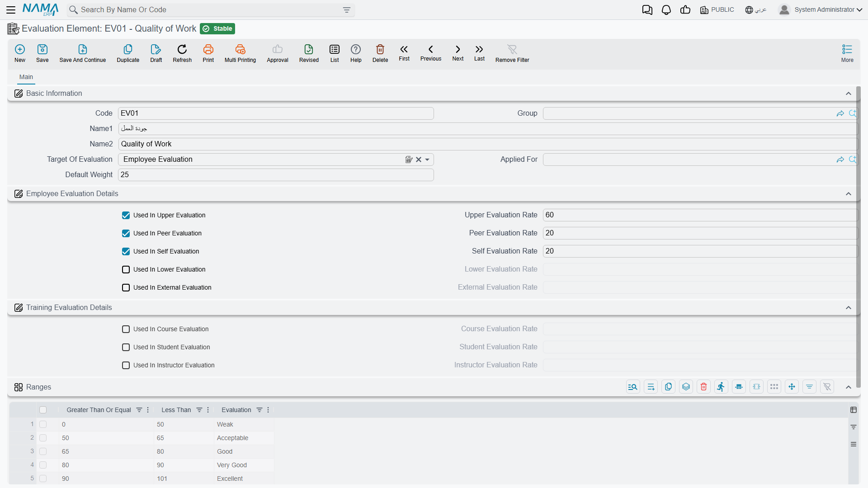
Task: Click the Multi Printing icon
Action: tap(240, 49)
